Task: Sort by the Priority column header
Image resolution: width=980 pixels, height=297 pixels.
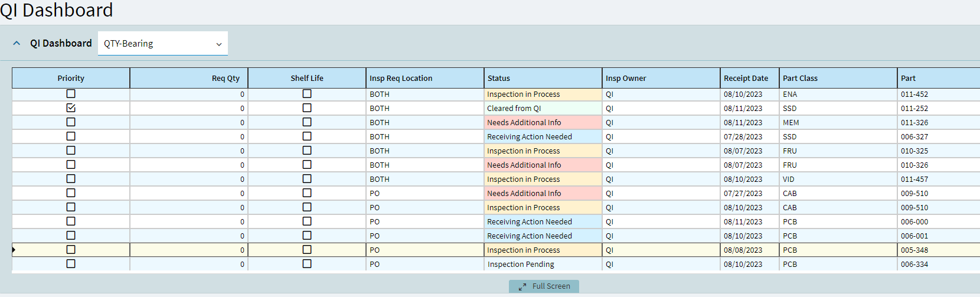Action: pyautogui.click(x=71, y=78)
